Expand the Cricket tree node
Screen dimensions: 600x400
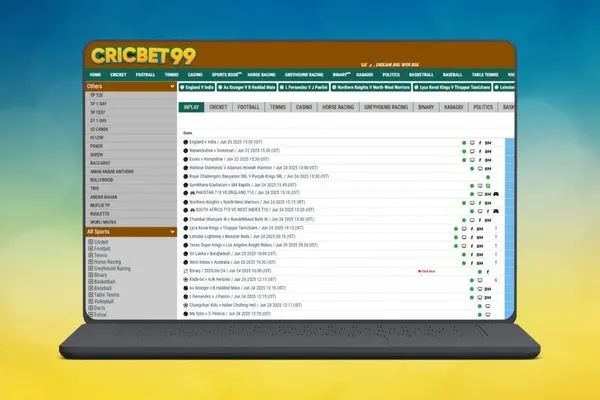click(91, 242)
